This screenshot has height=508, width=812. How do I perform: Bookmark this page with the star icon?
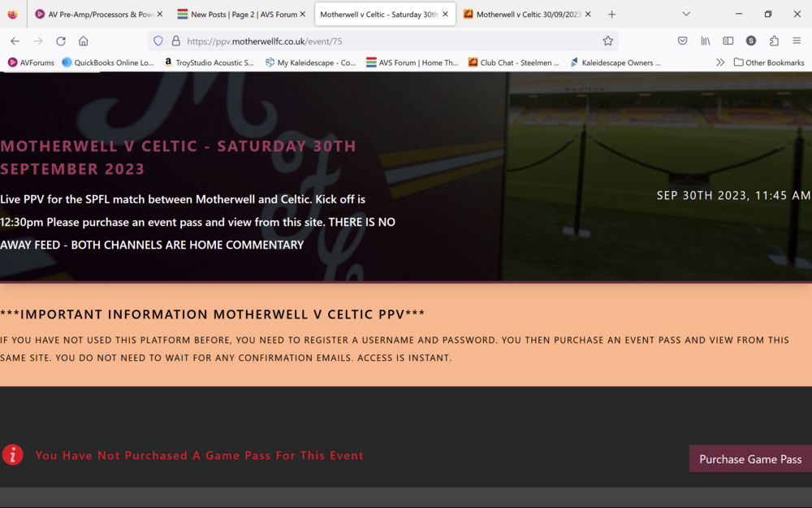pos(607,41)
